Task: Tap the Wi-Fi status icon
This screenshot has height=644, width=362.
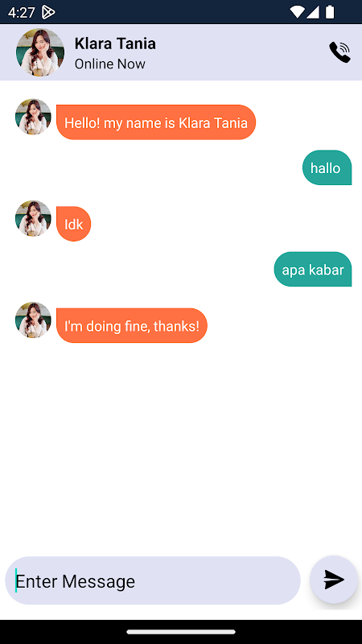Action: (x=297, y=12)
